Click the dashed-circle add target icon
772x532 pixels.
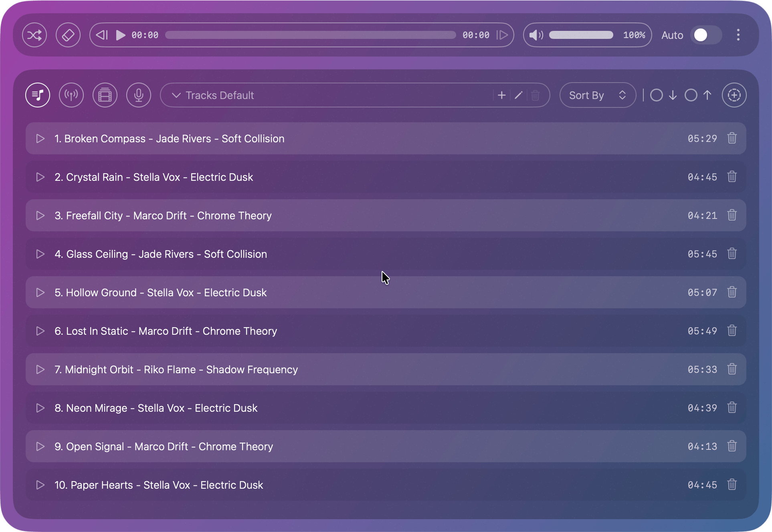click(734, 95)
